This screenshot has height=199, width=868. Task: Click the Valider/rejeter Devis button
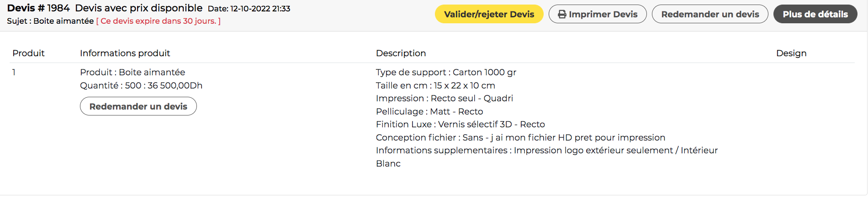[489, 14]
